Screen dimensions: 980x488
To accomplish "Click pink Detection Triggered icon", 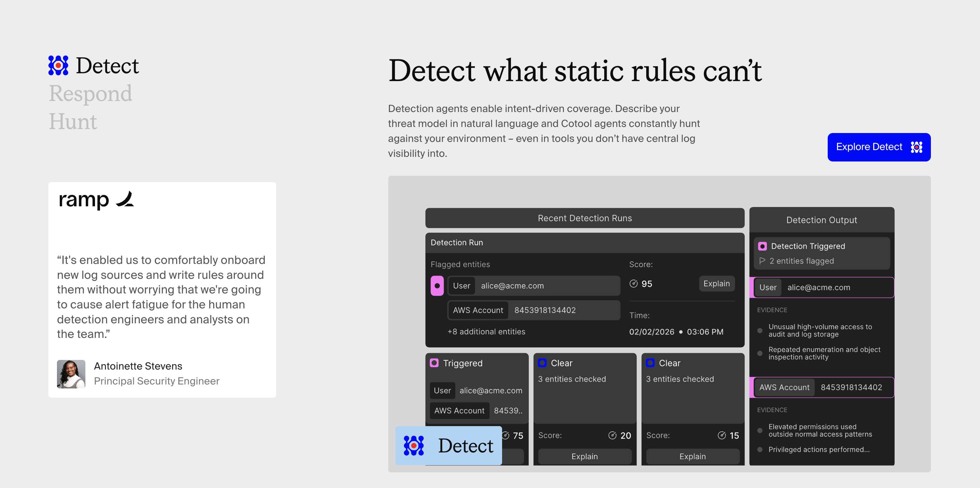I will tap(762, 246).
